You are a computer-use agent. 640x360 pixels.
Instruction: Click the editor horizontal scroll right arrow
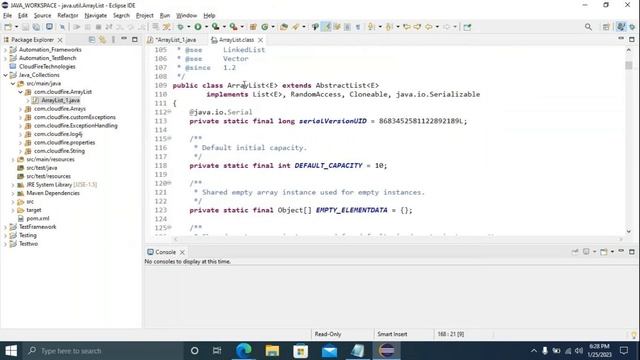click(x=621, y=239)
